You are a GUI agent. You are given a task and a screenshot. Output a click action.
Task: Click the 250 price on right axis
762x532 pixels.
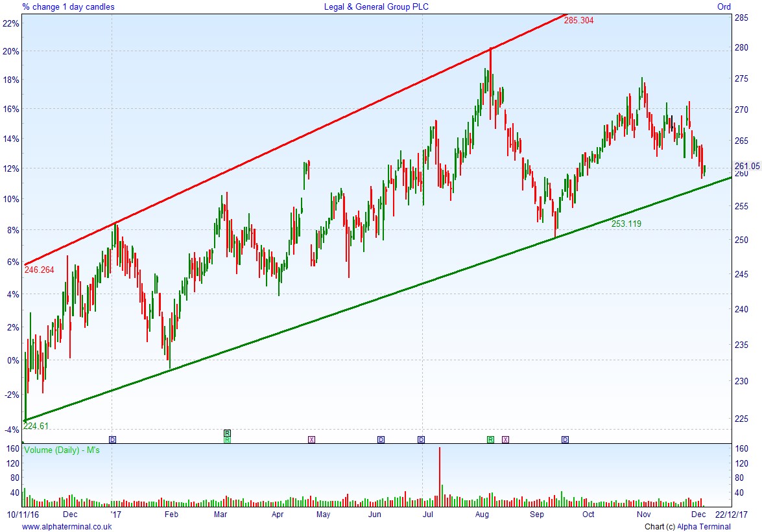pos(741,240)
